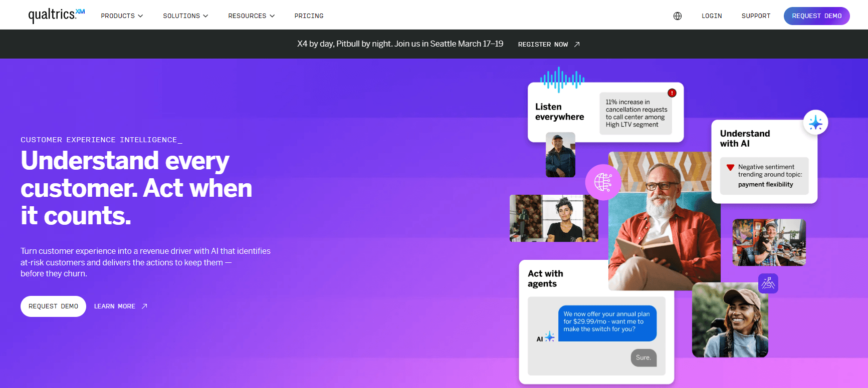Viewport: 868px width, 388px height.
Task: Click the arrow beside Register Now
Action: (577, 45)
